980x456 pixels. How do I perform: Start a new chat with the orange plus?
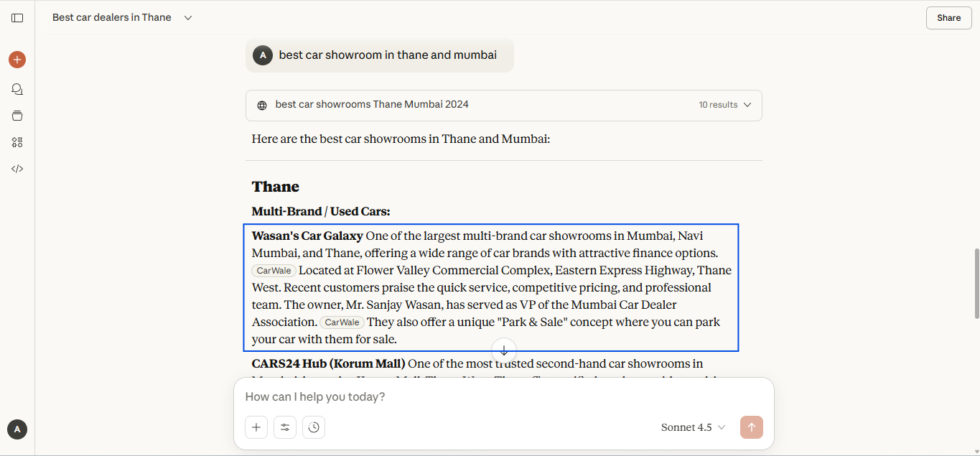pos(17,60)
